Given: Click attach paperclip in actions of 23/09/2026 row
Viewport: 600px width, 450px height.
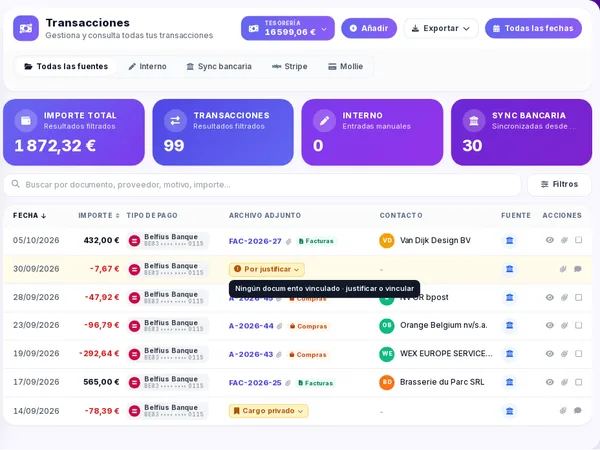Looking at the screenshot, I should point(564,325).
